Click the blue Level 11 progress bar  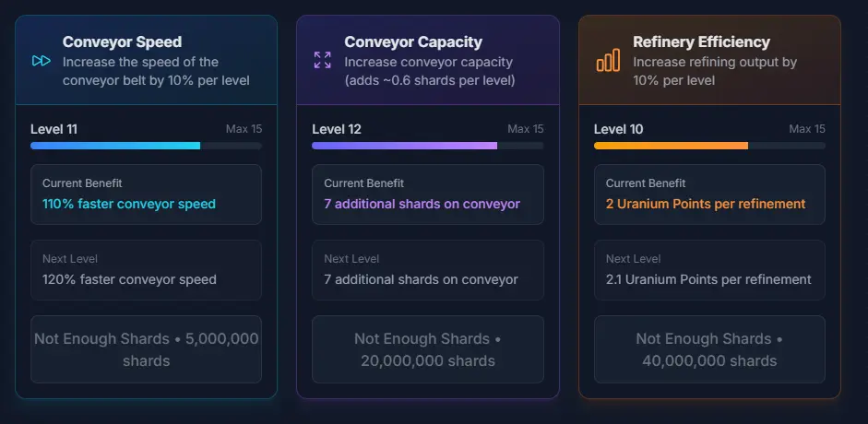coord(146,146)
